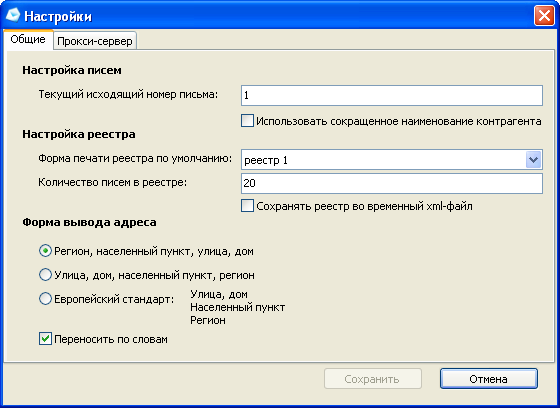This screenshot has width=560, height=408.
Task: Open the Прокси-сервер tab
Action: (95, 41)
